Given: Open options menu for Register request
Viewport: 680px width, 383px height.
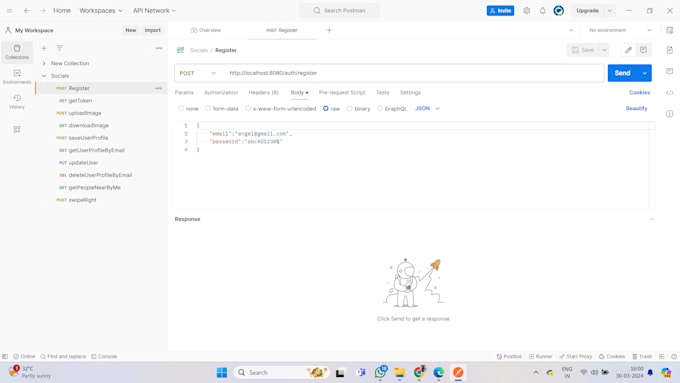Looking at the screenshot, I should tap(158, 88).
